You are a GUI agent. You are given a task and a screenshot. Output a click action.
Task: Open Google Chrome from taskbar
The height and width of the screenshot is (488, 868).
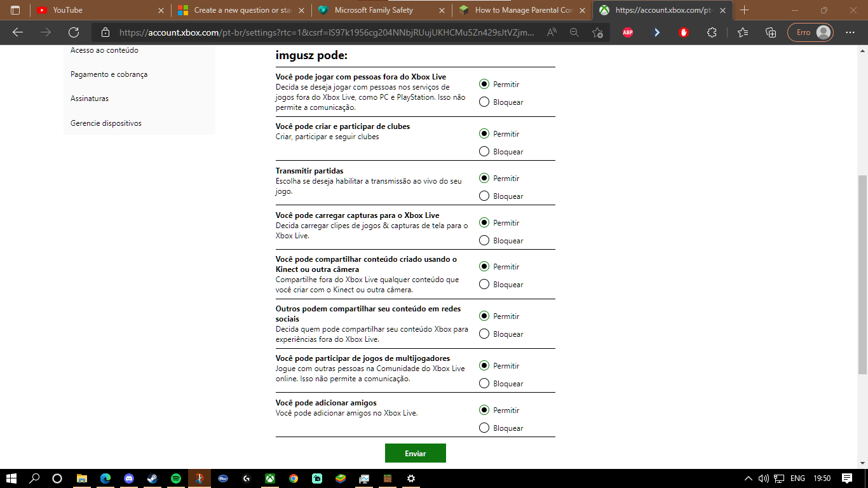294,478
